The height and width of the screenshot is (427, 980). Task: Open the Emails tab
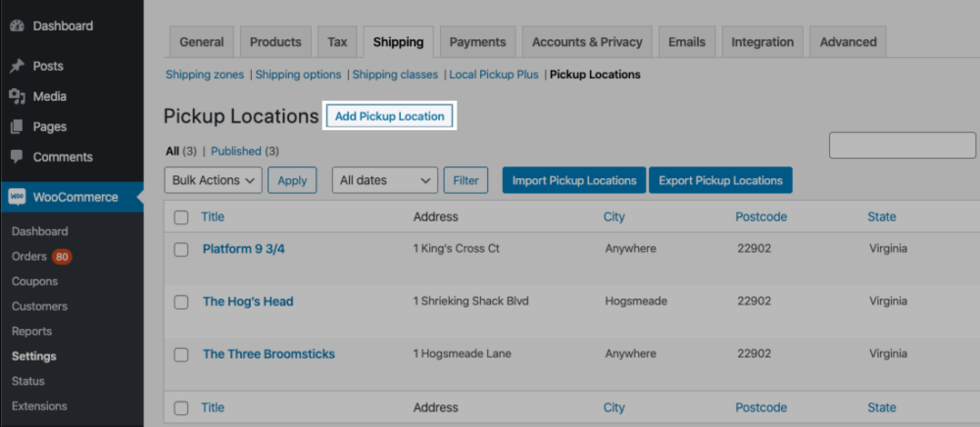click(687, 42)
